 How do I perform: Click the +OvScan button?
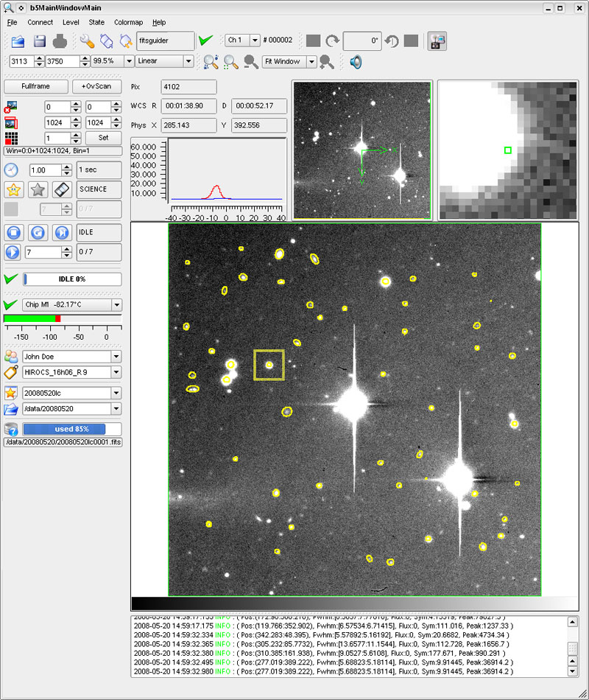96,86
